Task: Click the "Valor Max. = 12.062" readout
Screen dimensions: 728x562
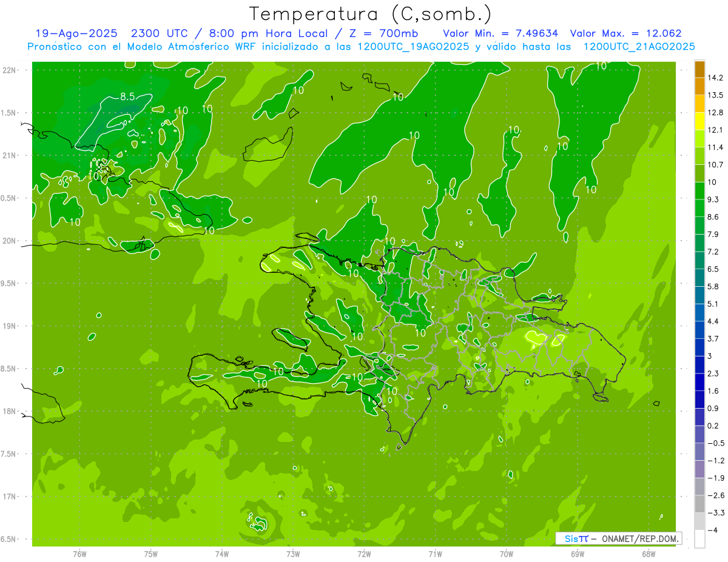Action: (x=626, y=33)
